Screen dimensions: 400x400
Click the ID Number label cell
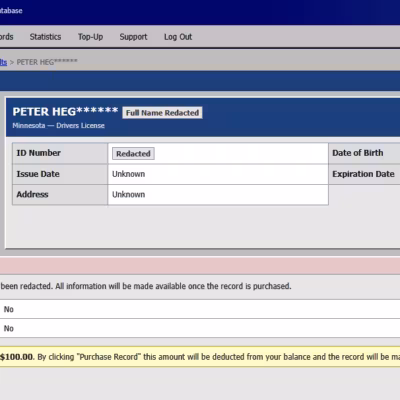coord(60,153)
